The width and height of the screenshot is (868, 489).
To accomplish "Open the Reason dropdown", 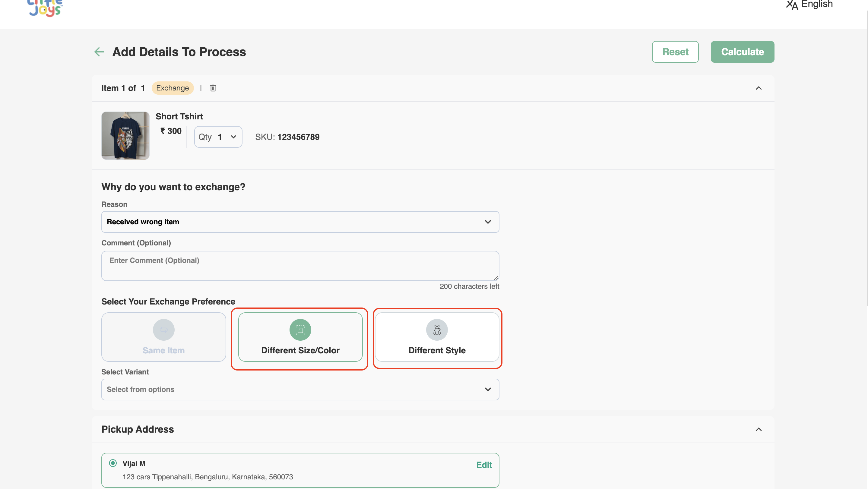I will point(300,222).
